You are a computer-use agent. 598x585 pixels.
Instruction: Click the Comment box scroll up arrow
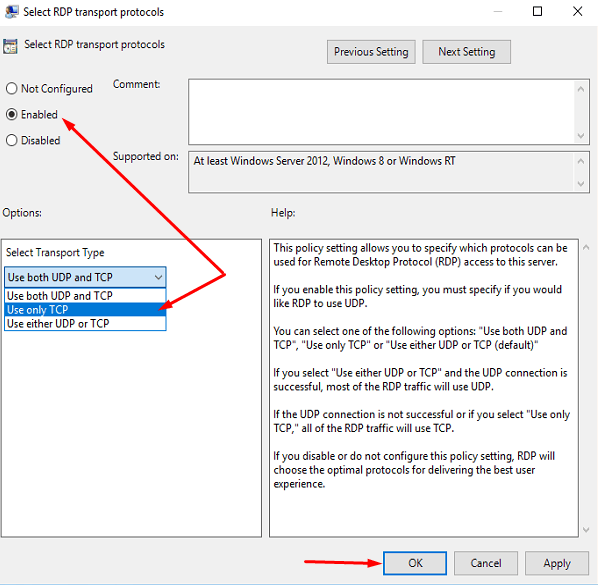[x=581, y=89]
